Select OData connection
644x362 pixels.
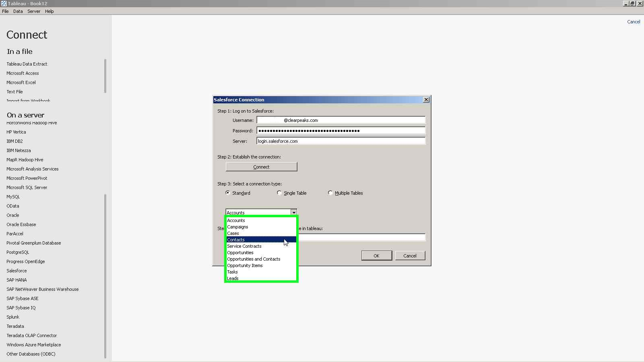click(12, 206)
